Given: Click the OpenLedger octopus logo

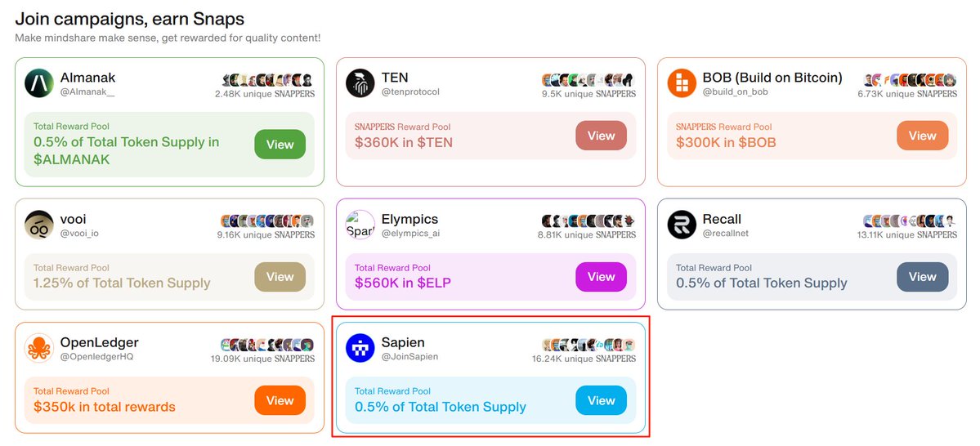Looking at the screenshot, I should click(39, 348).
